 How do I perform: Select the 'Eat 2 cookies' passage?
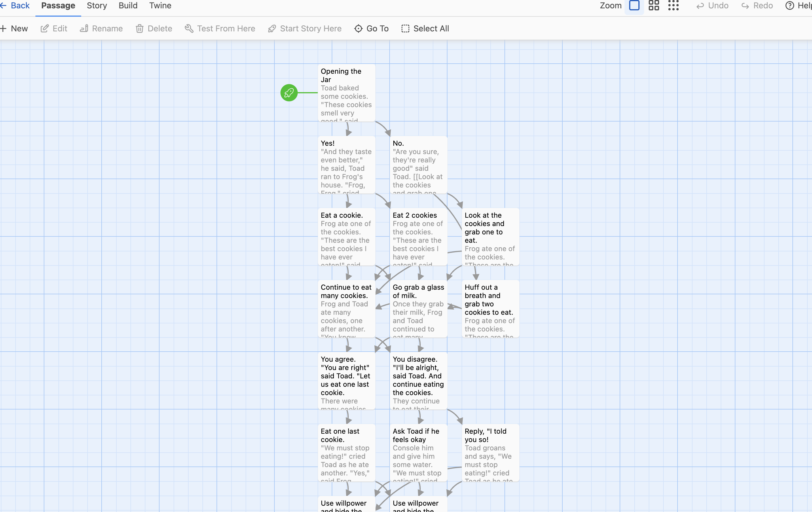pyautogui.click(x=418, y=237)
